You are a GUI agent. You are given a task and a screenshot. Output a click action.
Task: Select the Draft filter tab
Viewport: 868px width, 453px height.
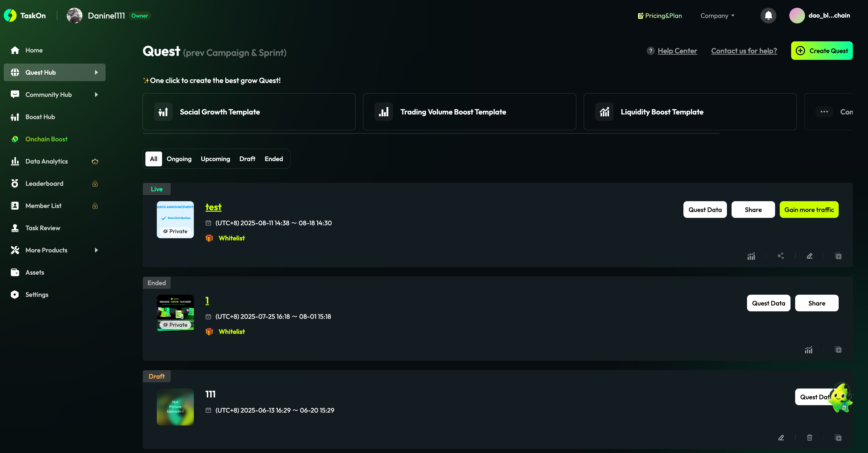pos(247,159)
